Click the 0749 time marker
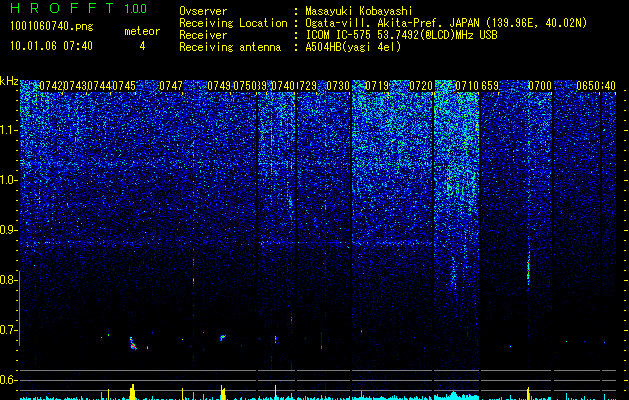629x400 pixels. 219,86
